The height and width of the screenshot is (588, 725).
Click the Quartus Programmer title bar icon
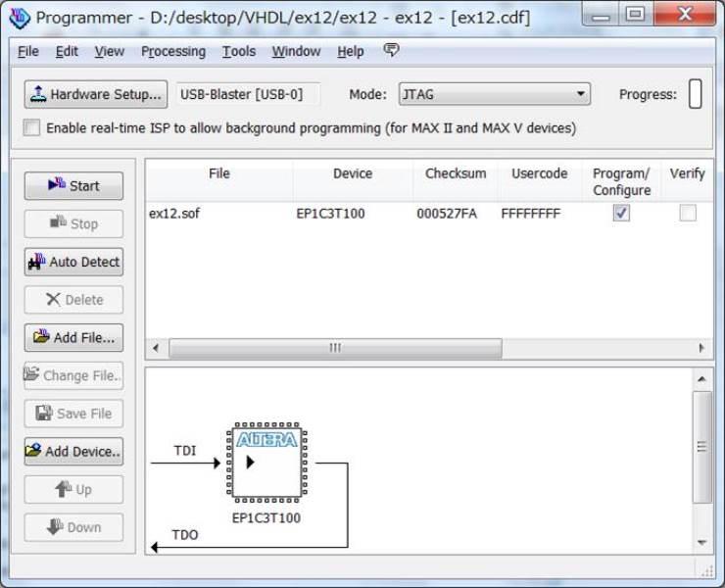pos(20,18)
